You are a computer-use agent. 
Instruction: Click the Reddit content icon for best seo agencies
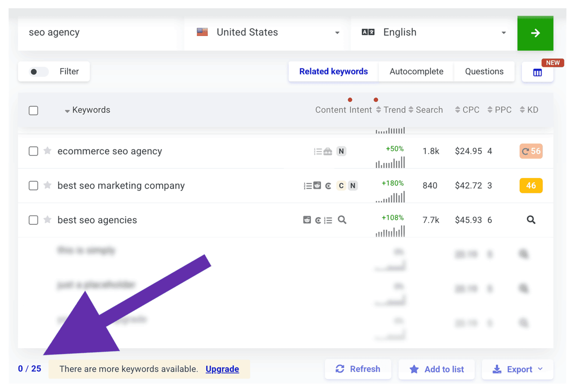coord(307,220)
